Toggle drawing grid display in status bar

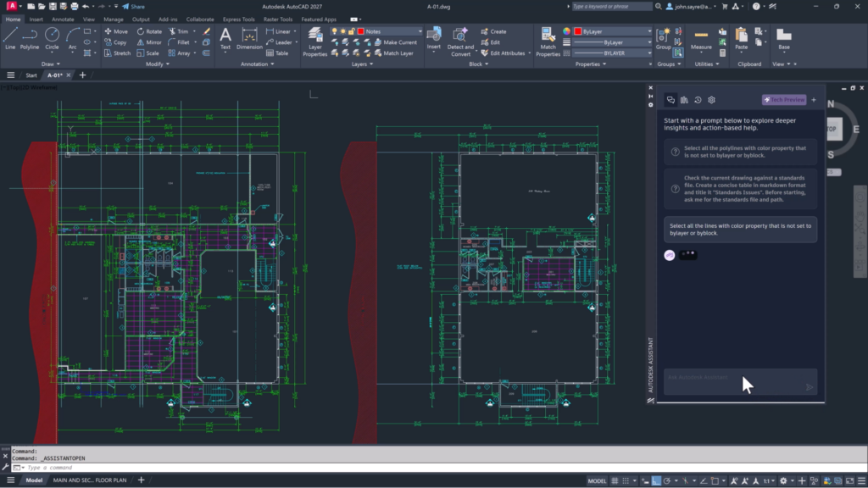615,481
